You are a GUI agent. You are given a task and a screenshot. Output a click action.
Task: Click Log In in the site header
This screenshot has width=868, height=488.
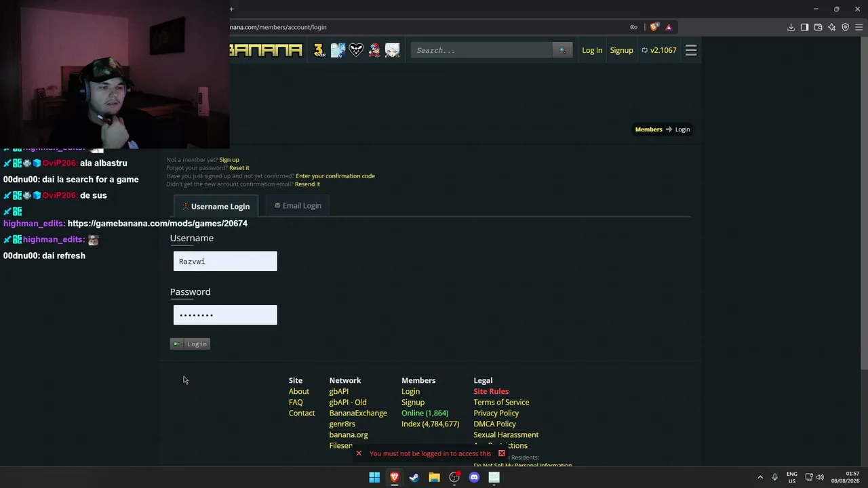pos(592,50)
